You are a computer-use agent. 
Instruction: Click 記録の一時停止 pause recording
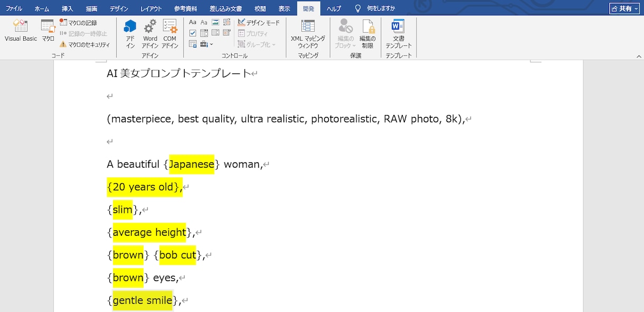[83, 33]
